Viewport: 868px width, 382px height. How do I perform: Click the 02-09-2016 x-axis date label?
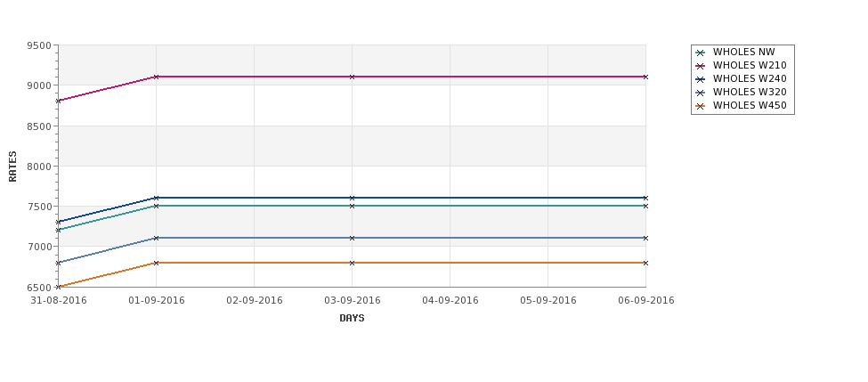click(254, 301)
